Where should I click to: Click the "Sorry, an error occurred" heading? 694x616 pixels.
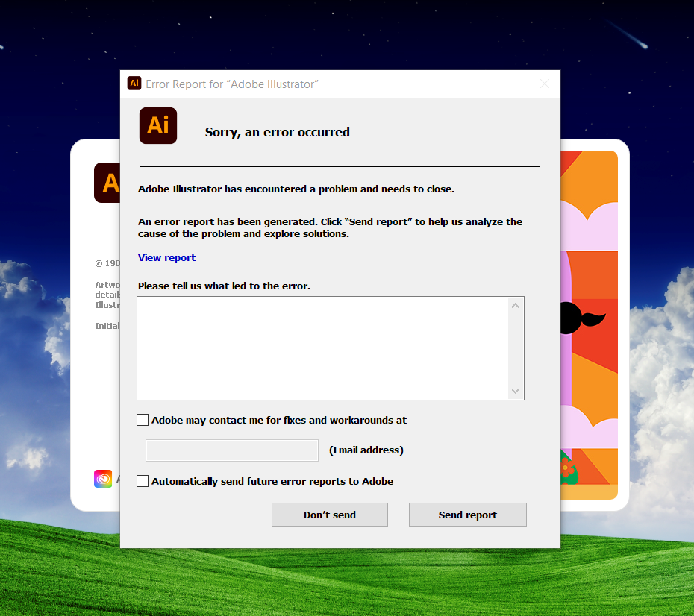[x=277, y=132]
